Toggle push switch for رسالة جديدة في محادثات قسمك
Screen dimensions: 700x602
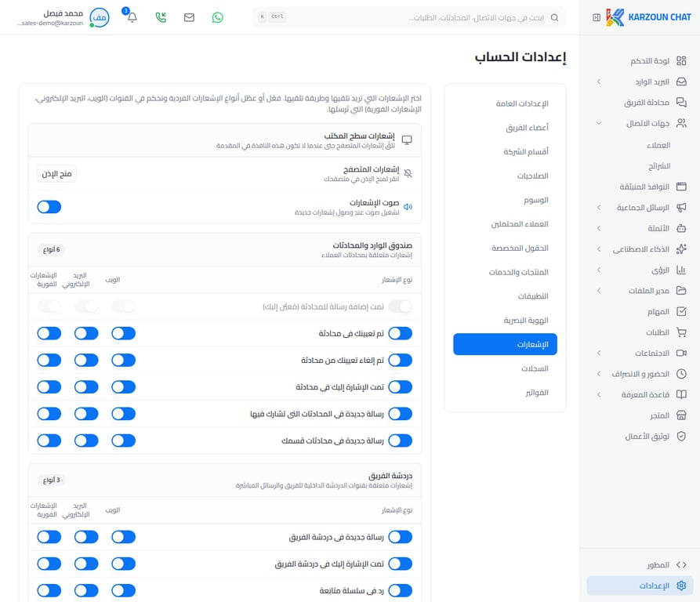click(x=49, y=441)
